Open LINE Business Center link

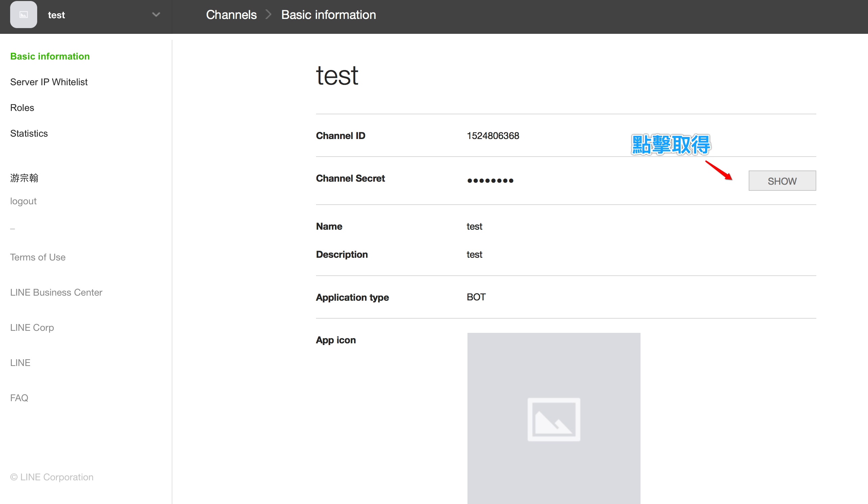56,292
